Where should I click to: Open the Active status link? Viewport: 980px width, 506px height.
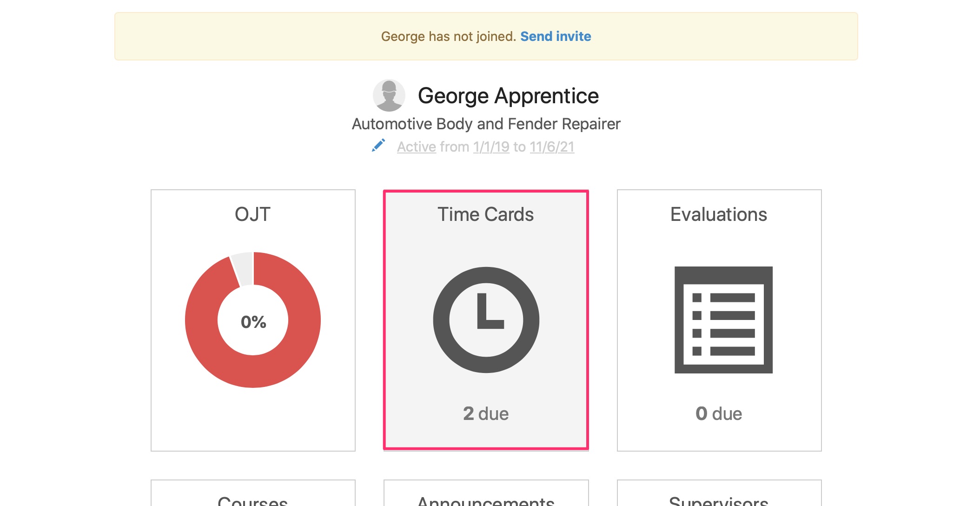[416, 147]
